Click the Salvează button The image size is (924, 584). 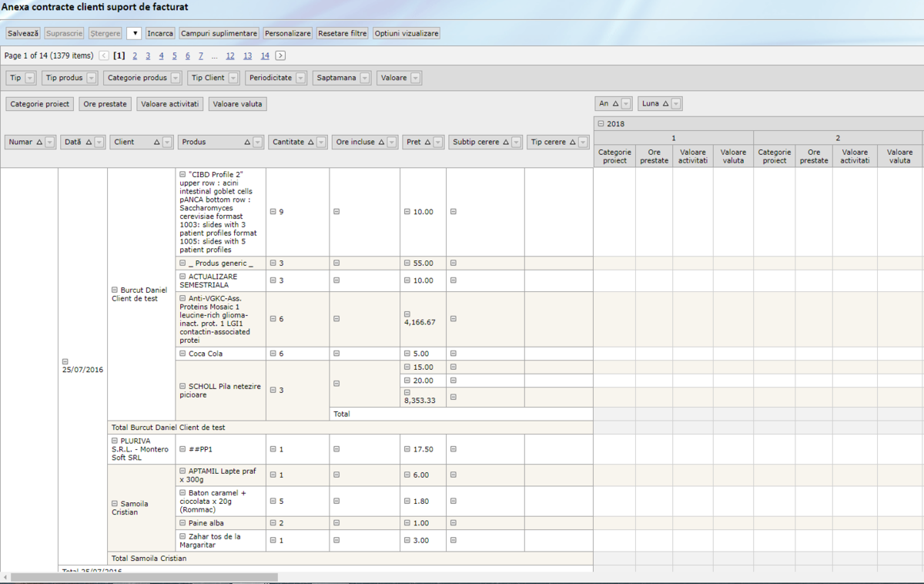click(23, 34)
